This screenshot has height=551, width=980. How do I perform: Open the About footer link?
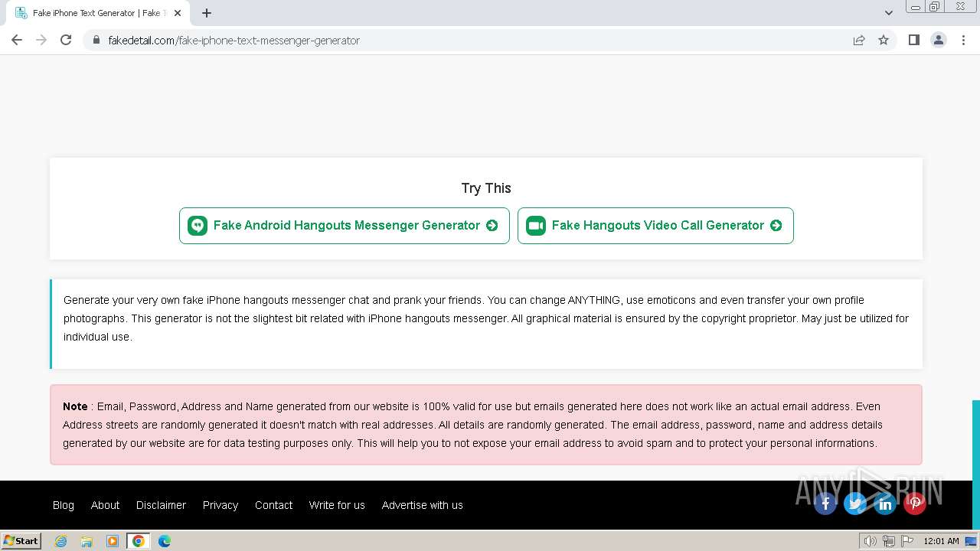(105, 505)
